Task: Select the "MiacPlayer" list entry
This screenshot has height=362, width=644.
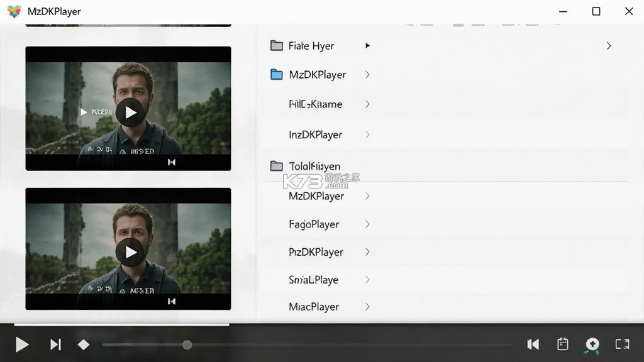Action: tap(314, 307)
